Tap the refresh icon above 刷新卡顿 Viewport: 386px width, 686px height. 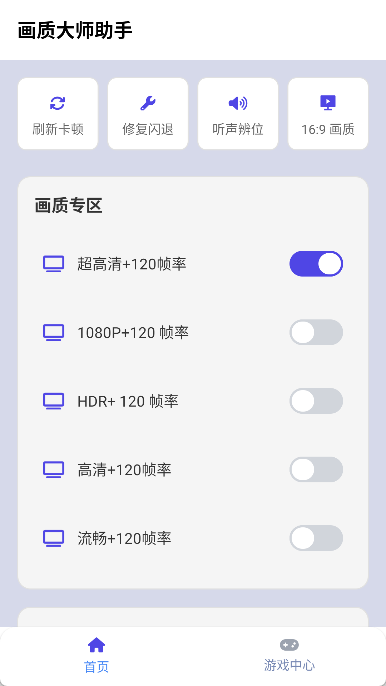(x=57, y=103)
